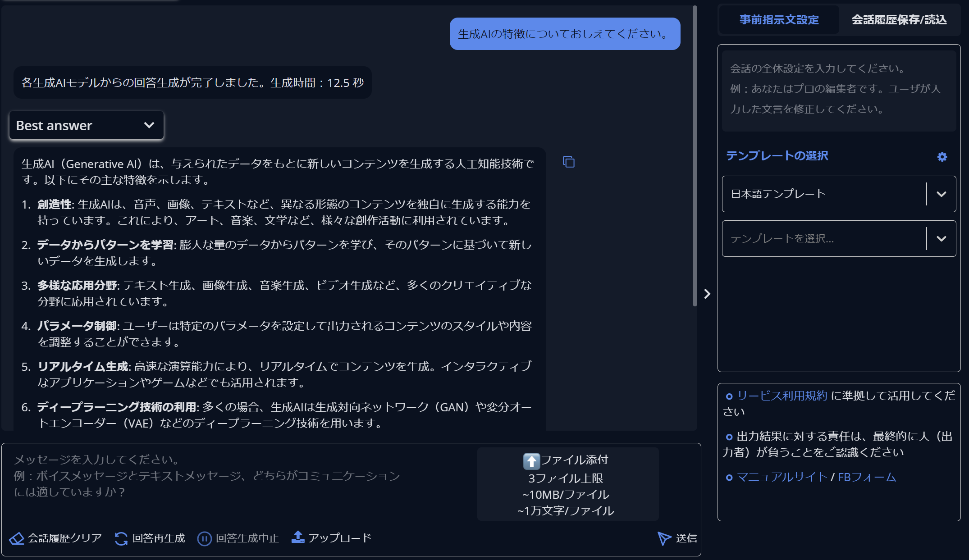Viewport: 969px width, 560px height.
Task: Open the マニュアルサイト link
Action: (782, 477)
